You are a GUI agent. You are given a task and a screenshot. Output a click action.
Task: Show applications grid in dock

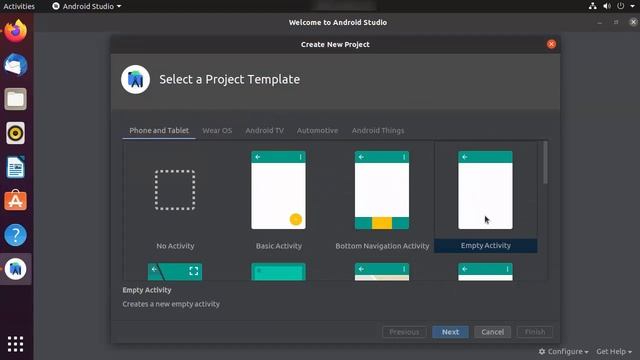[16, 344]
